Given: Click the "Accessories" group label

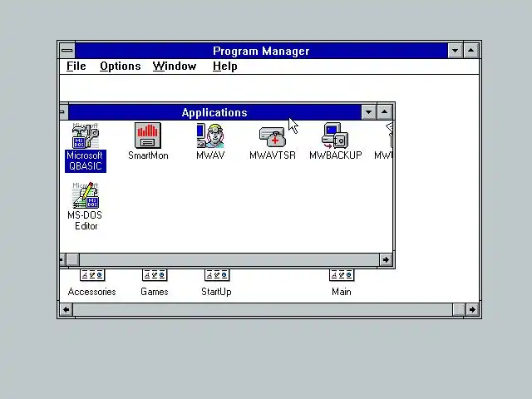Looking at the screenshot, I should [x=92, y=292].
